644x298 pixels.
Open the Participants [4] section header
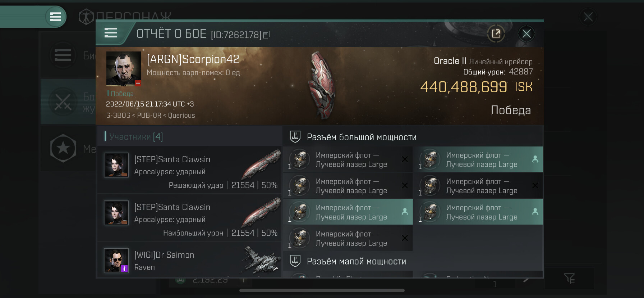134,136
